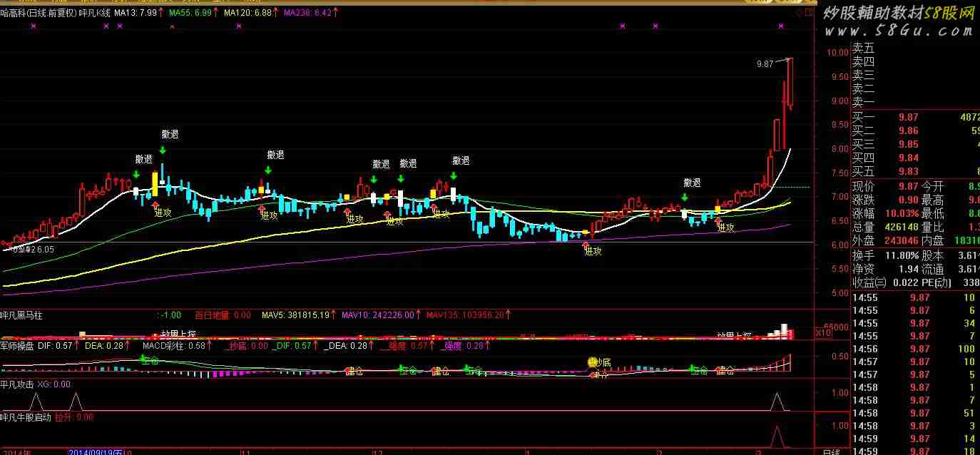Open the 日线 period selector at bottom right

click(x=831, y=451)
